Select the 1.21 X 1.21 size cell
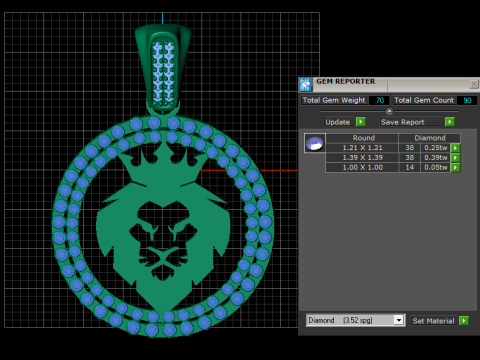Viewport: 480px width, 360px height. 362,148
